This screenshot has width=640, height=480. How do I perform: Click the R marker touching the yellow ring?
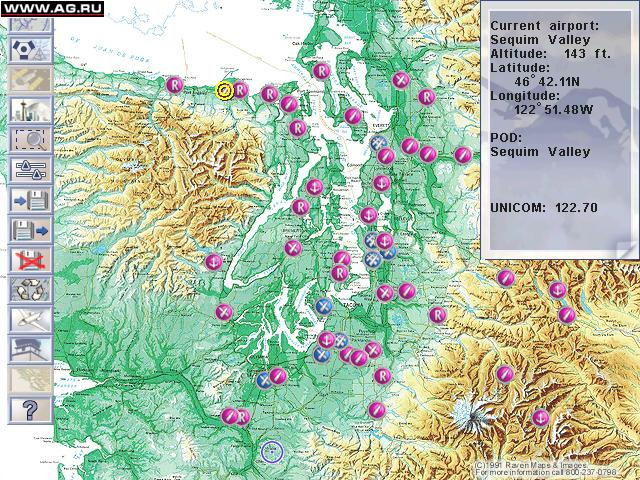coord(240,90)
